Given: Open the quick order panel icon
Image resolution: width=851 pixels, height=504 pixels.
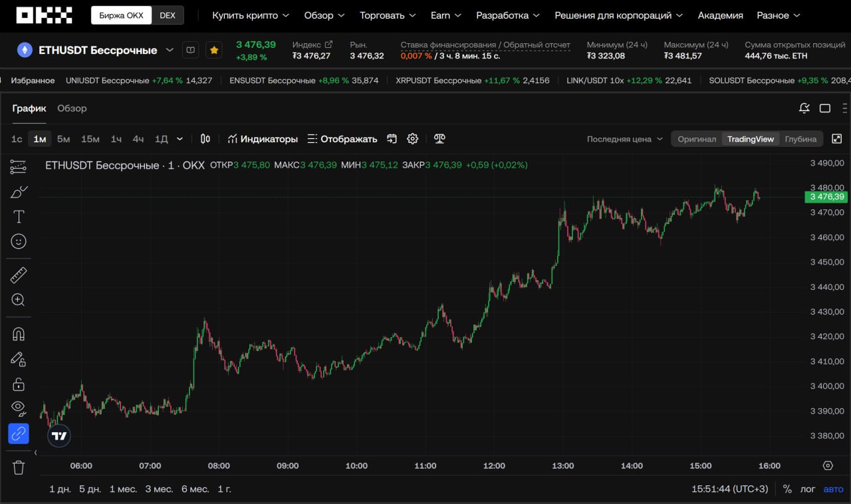Looking at the screenshot, I should pyautogui.click(x=392, y=139).
